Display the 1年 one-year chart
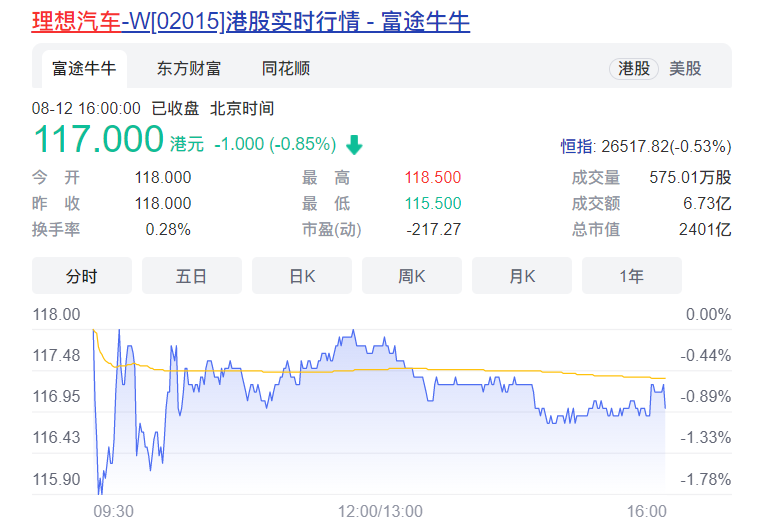Viewport: 773px width, 527px height. [631, 276]
